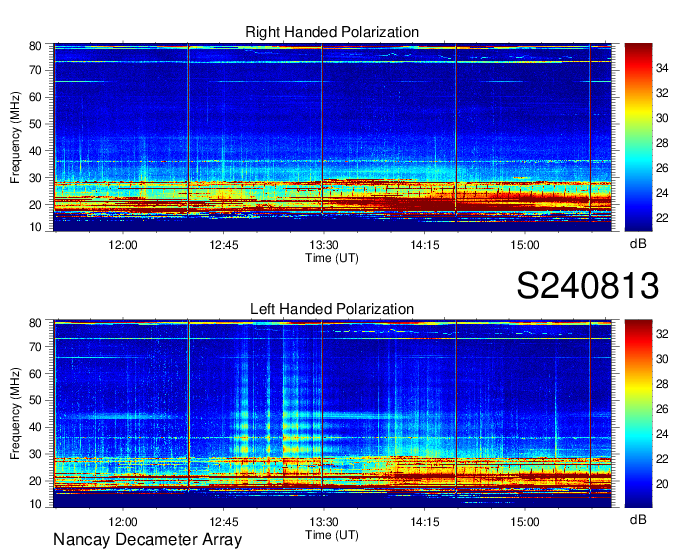Click the 'Time (UT)' label under the upper plot
The width and height of the screenshot is (680, 552).
(x=332, y=258)
